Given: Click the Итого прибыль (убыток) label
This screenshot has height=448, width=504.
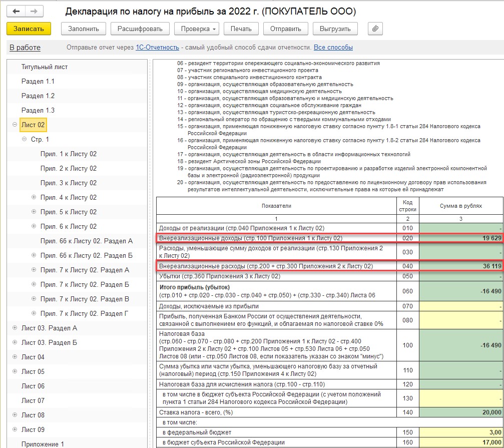Looking at the screenshot, I should tap(195, 287).
